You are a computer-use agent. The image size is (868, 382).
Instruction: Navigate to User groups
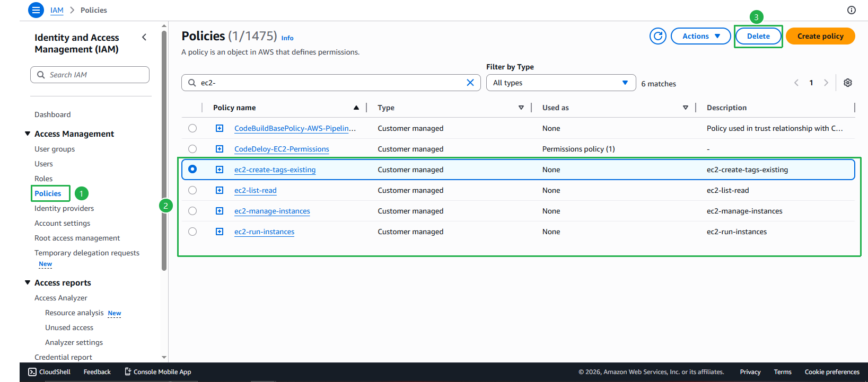pos(55,149)
